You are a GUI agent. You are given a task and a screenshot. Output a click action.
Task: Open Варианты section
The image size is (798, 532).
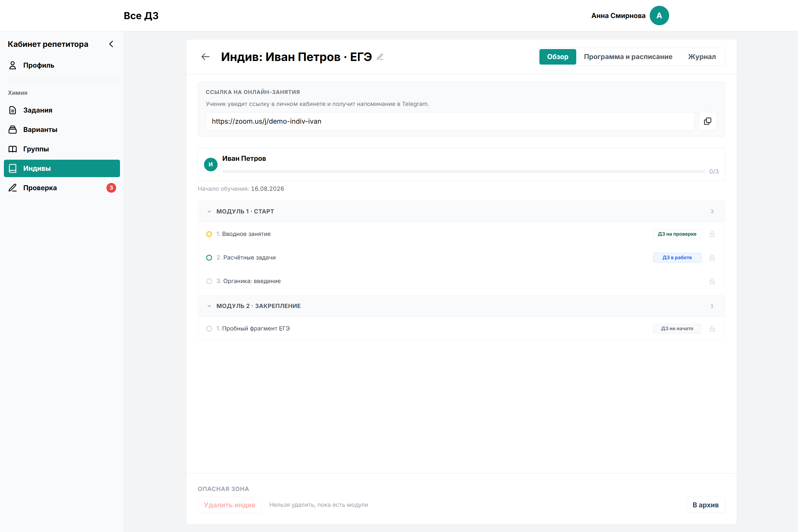[x=62, y=130]
